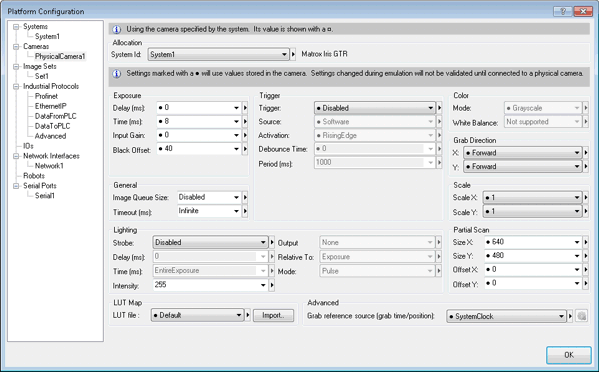The image size is (599, 372).
Task: Click arrow button beside Image Queue Size
Action: coord(245,197)
